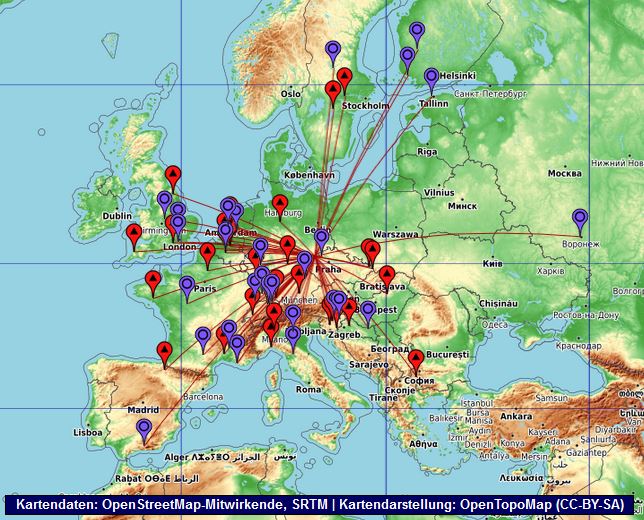The image size is (644, 520).
Task: Click the purple marker near Воронеж
Action: (580, 219)
